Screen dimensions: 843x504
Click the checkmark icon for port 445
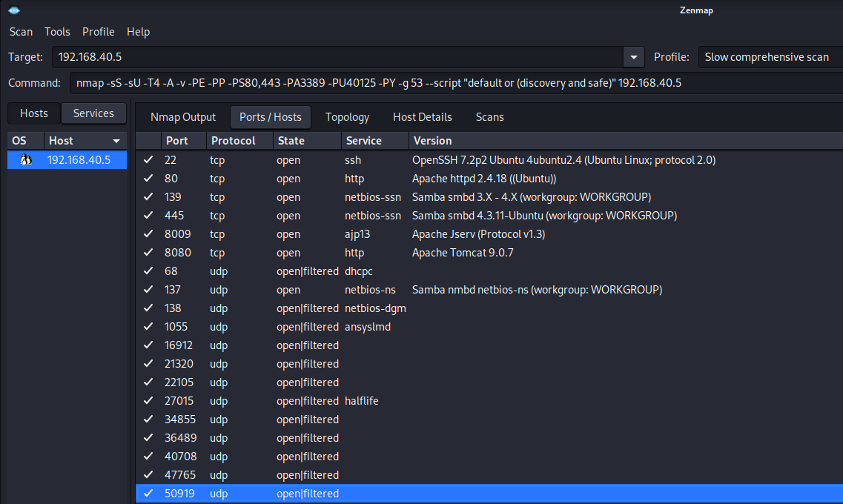coord(149,216)
